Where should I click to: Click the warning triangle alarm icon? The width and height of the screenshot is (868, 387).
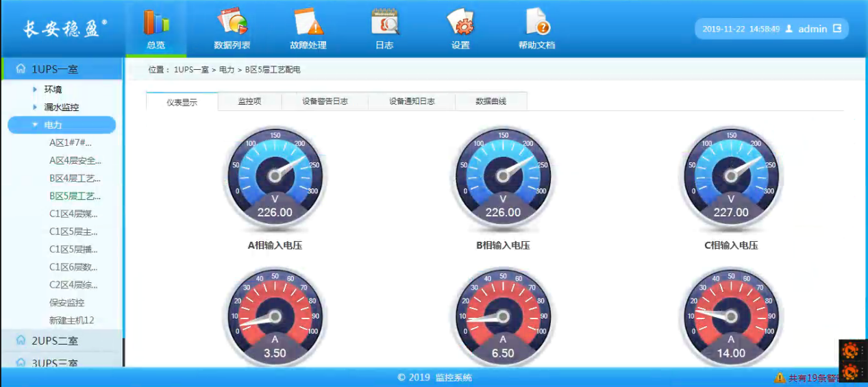[x=779, y=377]
